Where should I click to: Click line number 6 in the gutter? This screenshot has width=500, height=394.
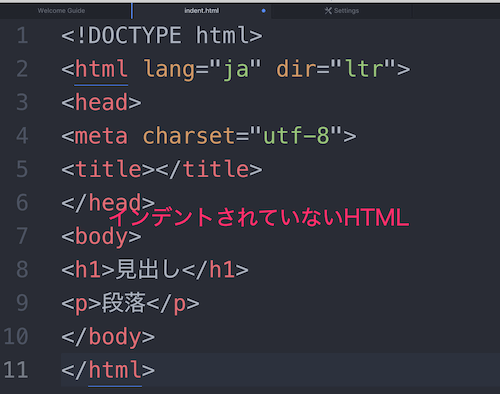(23, 203)
